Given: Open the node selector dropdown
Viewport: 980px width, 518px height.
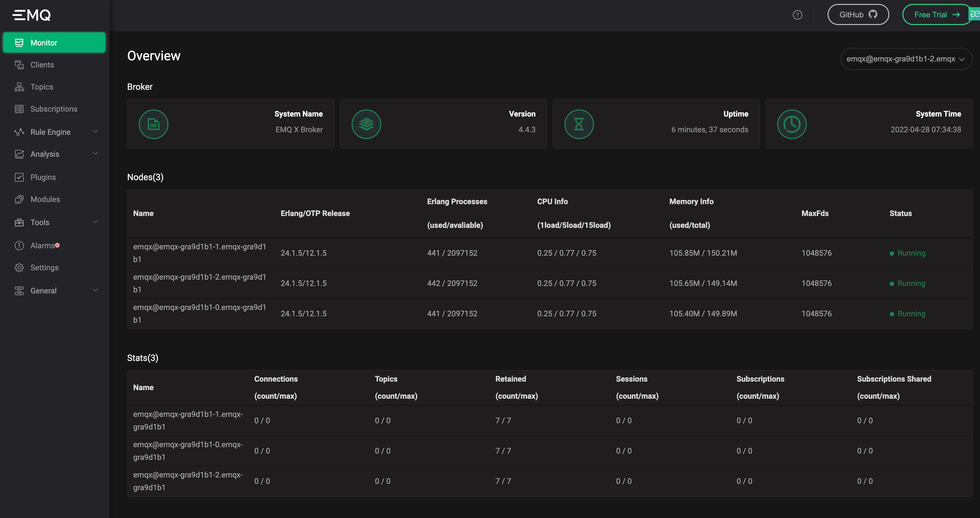Looking at the screenshot, I should (x=906, y=59).
